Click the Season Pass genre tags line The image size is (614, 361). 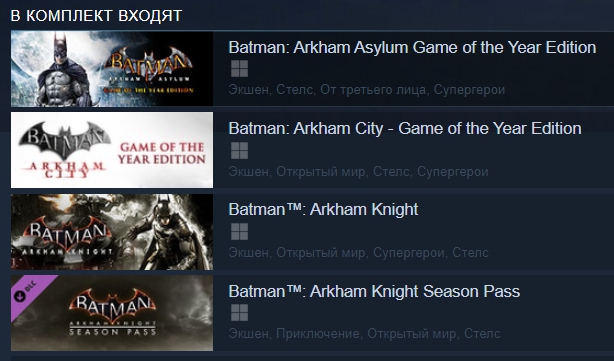click(364, 334)
